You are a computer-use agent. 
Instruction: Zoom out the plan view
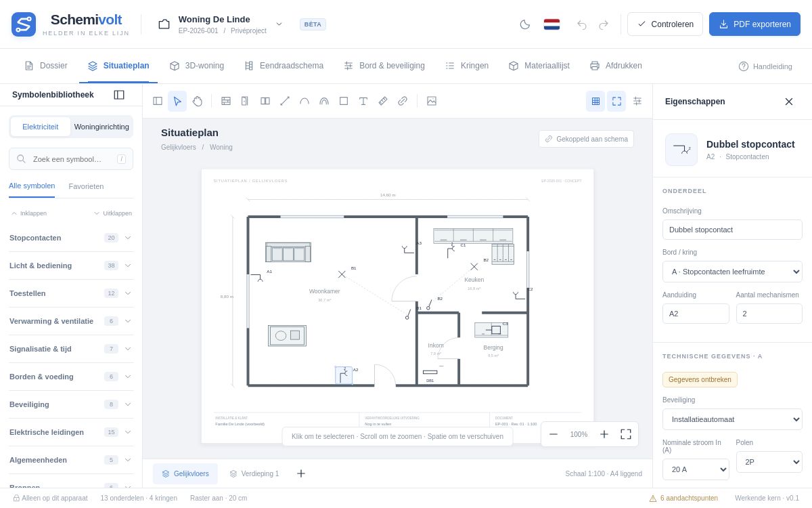554,434
